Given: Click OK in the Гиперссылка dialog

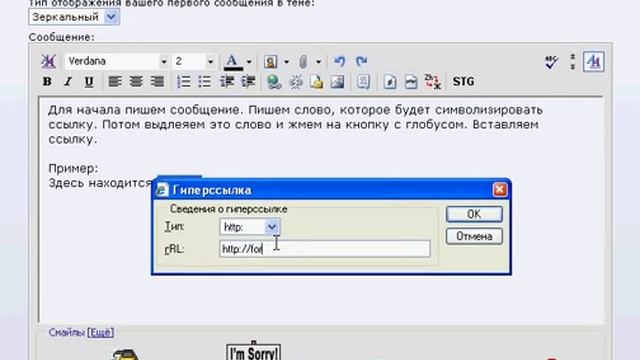Looking at the screenshot, I should click(x=474, y=214).
